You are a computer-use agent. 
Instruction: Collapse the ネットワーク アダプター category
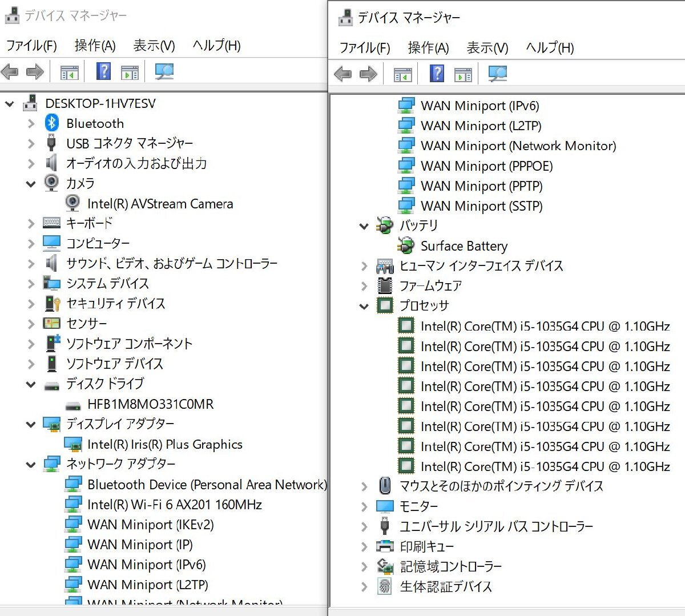pyautogui.click(x=31, y=464)
